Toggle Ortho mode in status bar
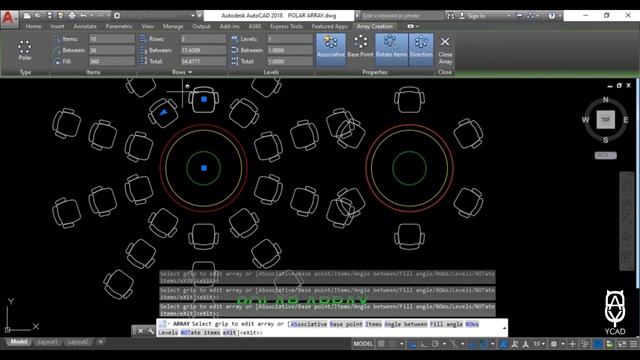 (424, 344)
